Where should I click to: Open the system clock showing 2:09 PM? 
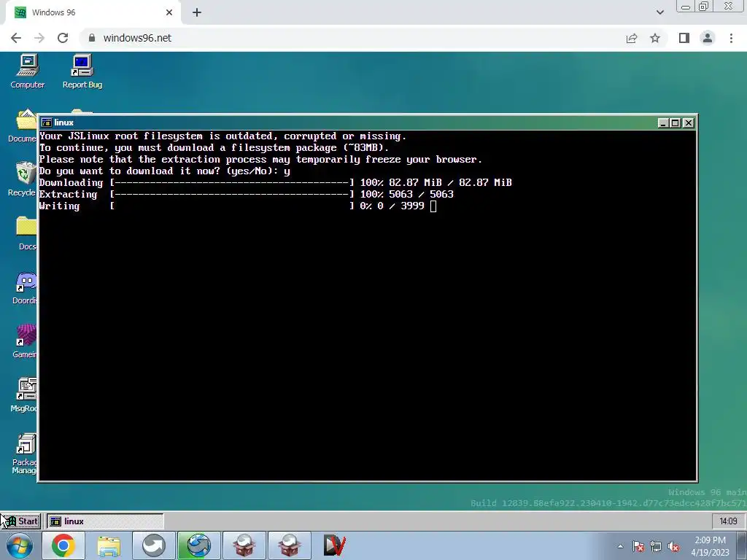(710, 546)
